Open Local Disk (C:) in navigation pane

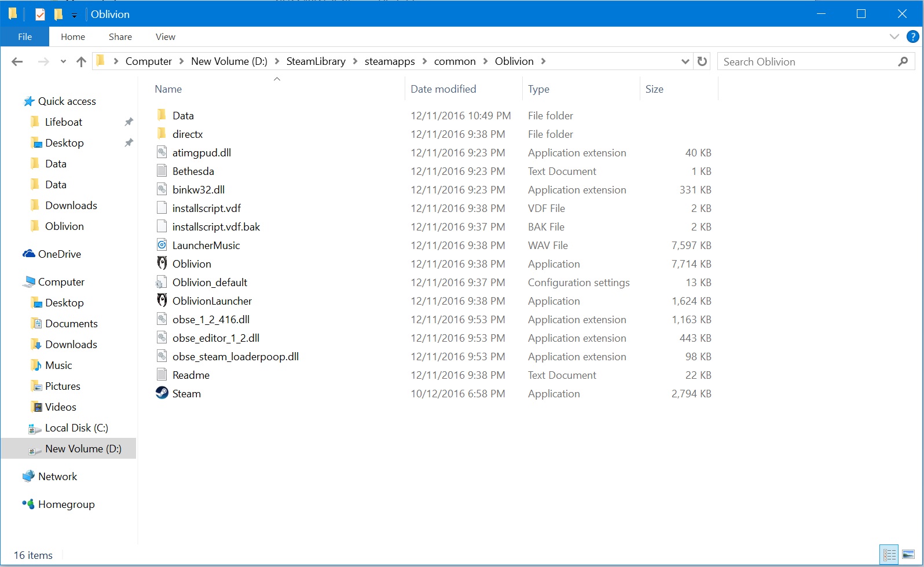[76, 428]
